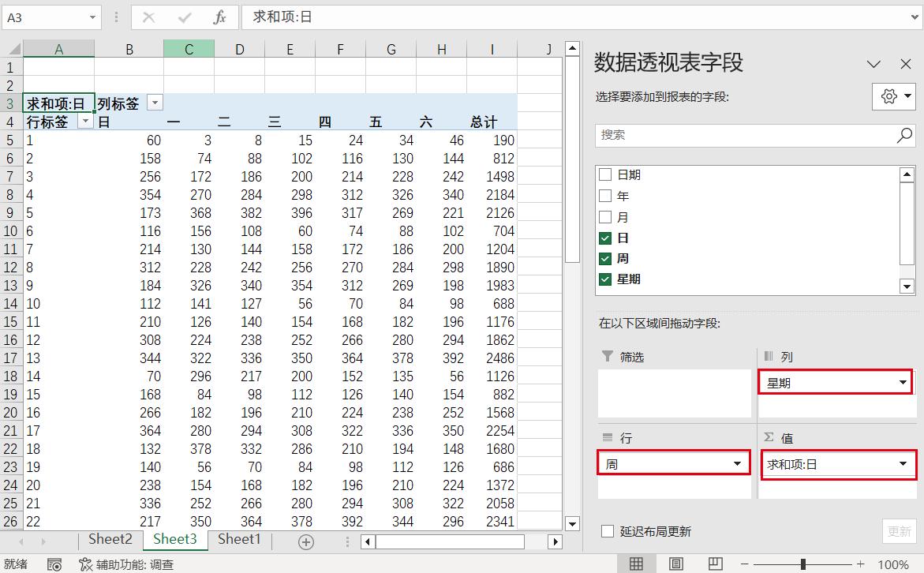Switch to Page Layout view icon
The image size is (924, 573).
click(x=675, y=563)
